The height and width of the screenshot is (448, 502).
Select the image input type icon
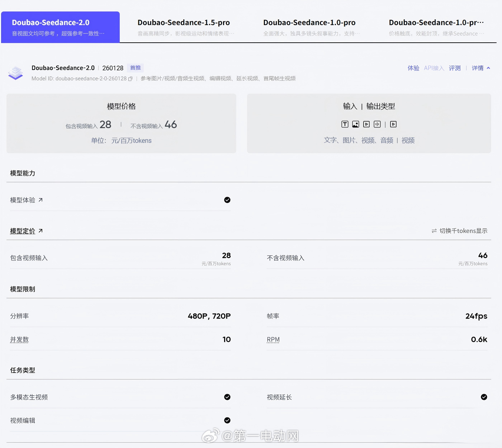355,124
